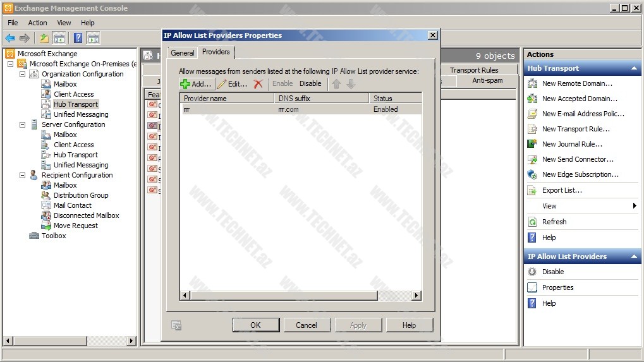
Task: Open New Send Connector action
Action: 578,159
